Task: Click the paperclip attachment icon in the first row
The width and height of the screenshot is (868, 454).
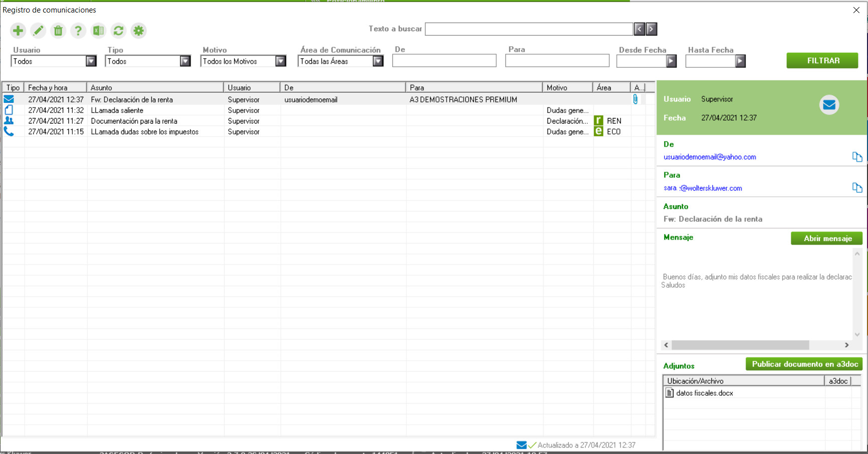Action: (635, 99)
